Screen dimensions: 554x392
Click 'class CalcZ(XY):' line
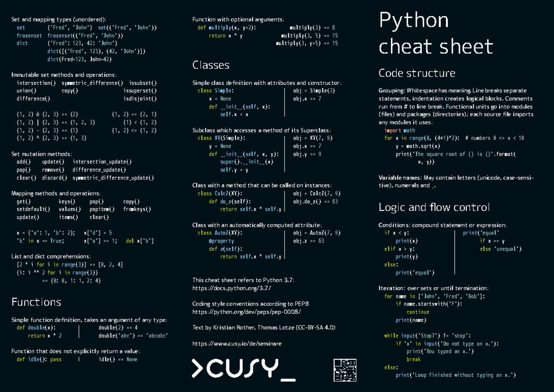click(x=220, y=193)
